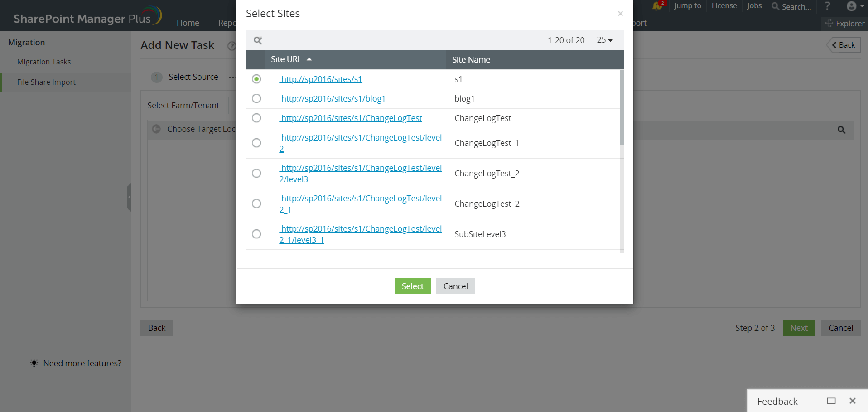
Task: Open the user account icon
Action: pyautogui.click(x=851, y=6)
